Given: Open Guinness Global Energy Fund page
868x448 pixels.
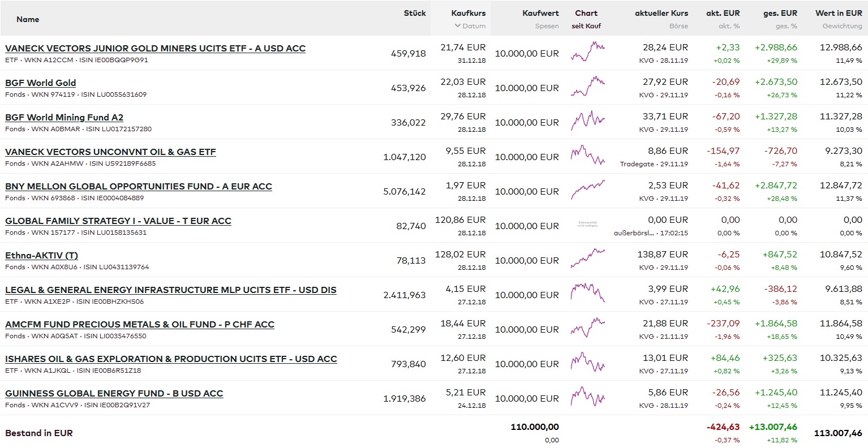Looking at the screenshot, I should click(114, 394).
